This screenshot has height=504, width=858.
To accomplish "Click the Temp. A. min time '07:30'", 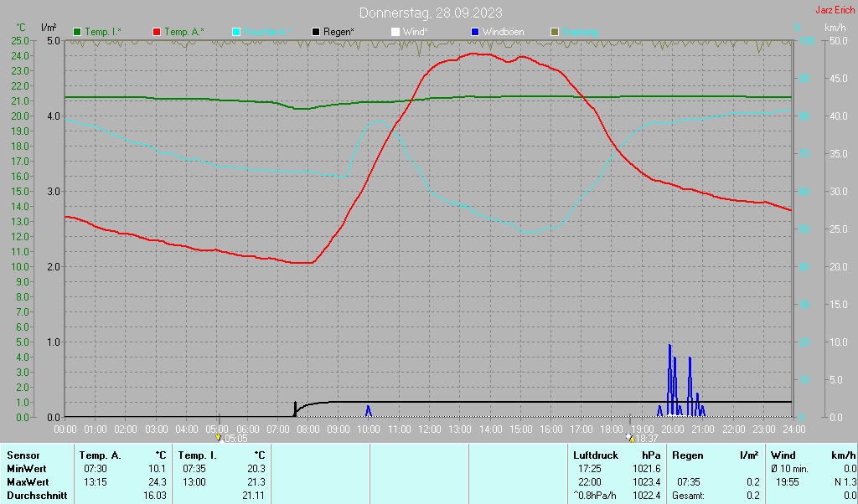I will tap(96, 469).
